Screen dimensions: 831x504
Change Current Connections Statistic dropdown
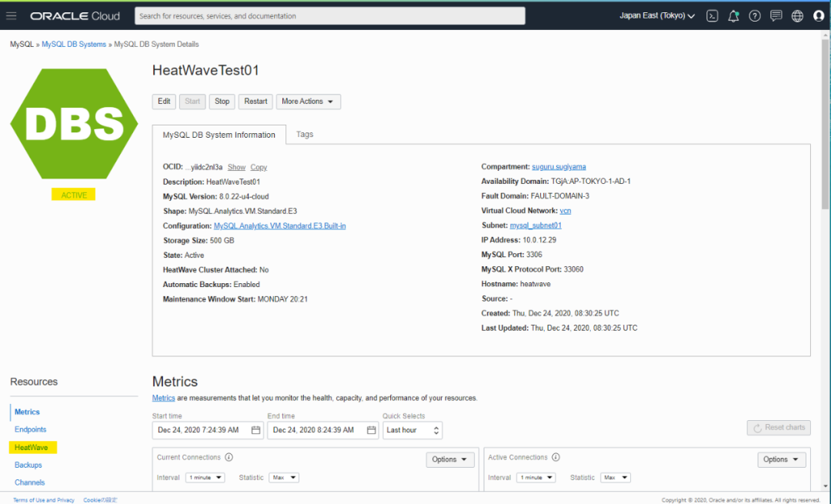[x=283, y=478]
